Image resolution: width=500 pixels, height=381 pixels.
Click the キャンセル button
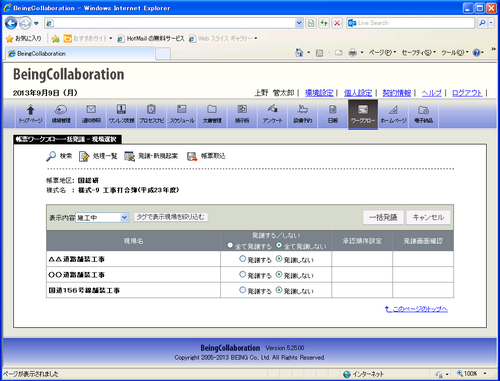point(428,218)
